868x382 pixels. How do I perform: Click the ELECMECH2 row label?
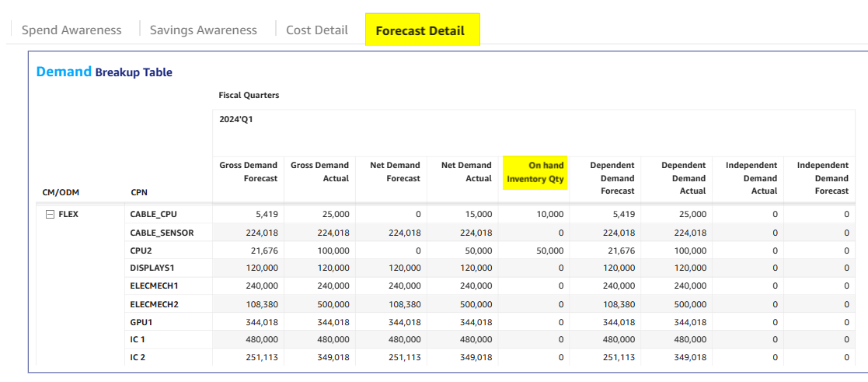pos(154,304)
